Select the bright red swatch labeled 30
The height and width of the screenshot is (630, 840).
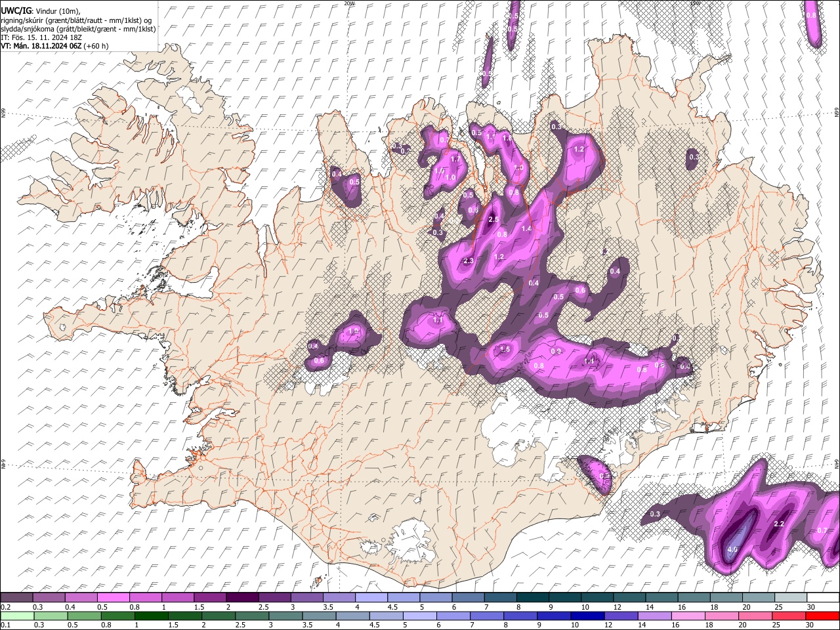(x=823, y=616)
